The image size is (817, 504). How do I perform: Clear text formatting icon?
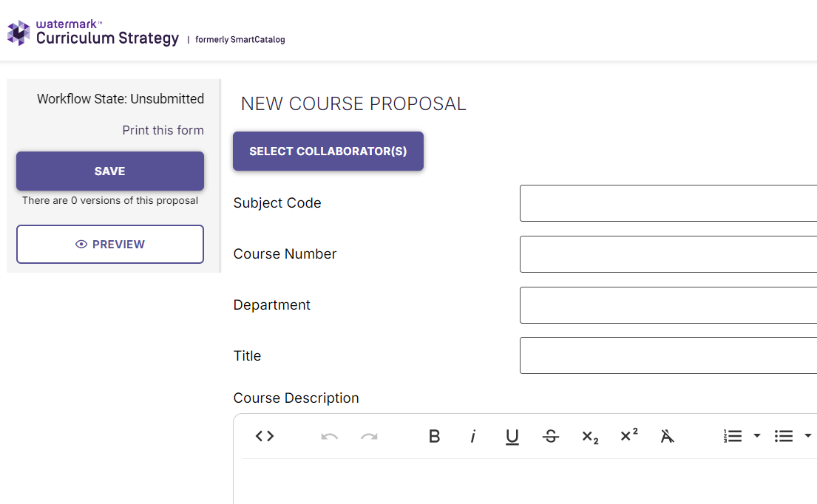coord(668,436)
